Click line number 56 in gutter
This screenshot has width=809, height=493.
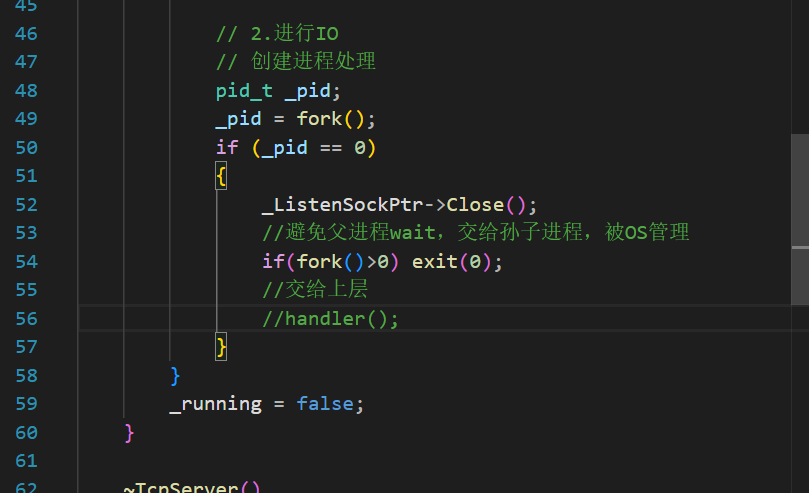[x=26, y=319]
